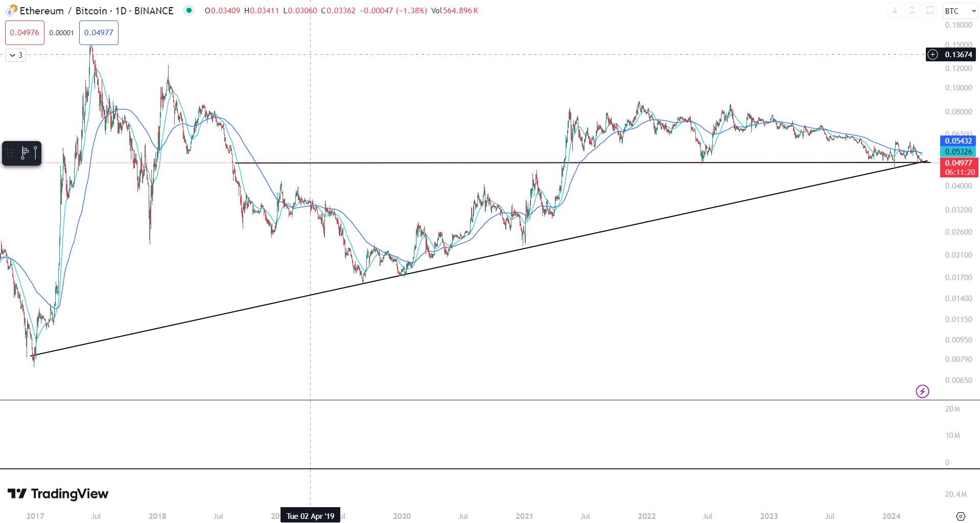This screenshot has width=980, height=523.
Task: Click the maximize pane square icon
Action: click(x=930, y=10)
